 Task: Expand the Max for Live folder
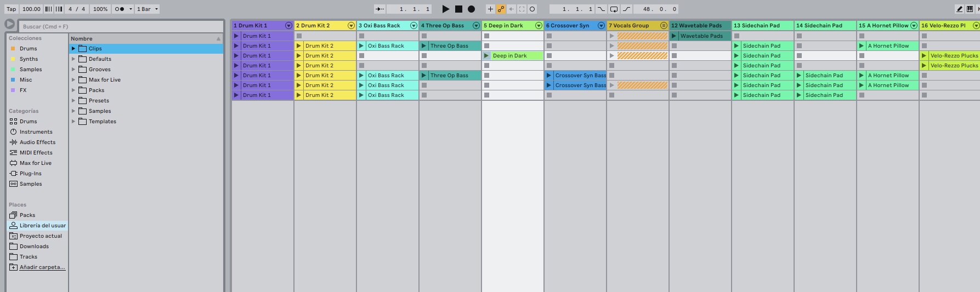[73, 80]
